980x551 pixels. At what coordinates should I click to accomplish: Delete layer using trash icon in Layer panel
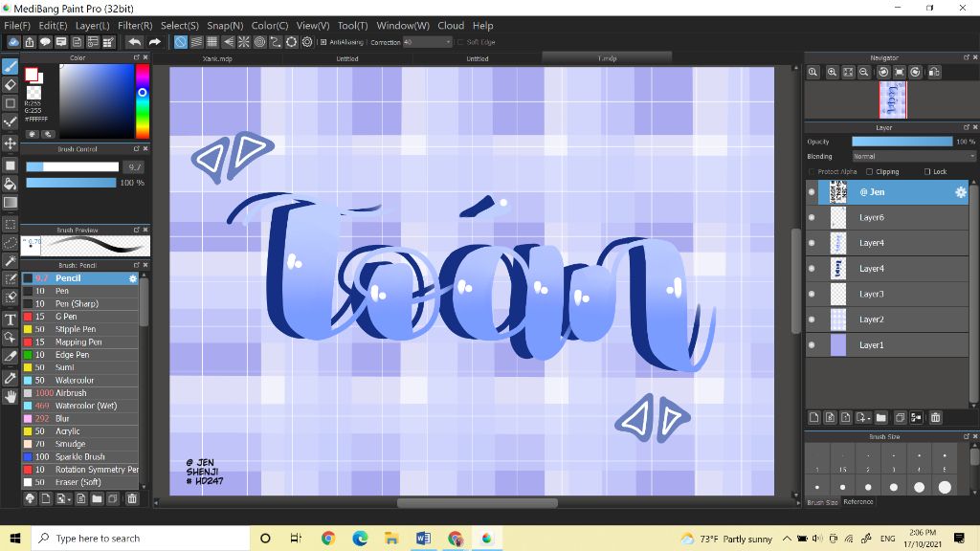click(x=935, y=417)
